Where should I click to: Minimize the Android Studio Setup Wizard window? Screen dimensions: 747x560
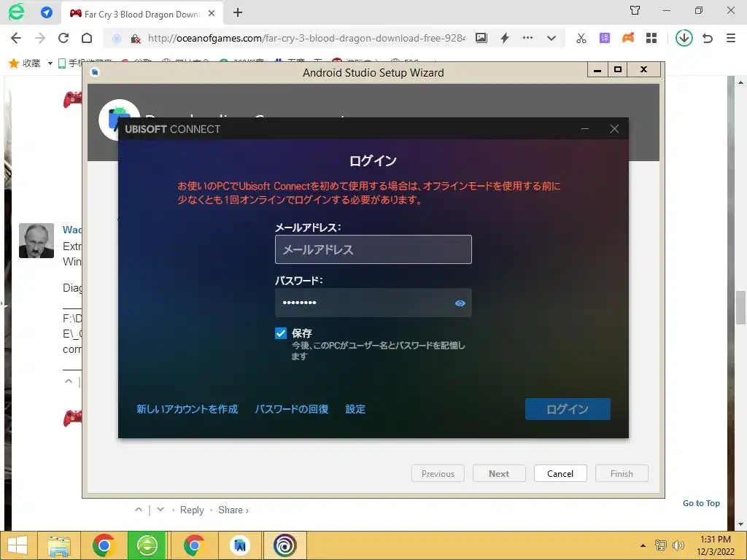coord(597,69)
